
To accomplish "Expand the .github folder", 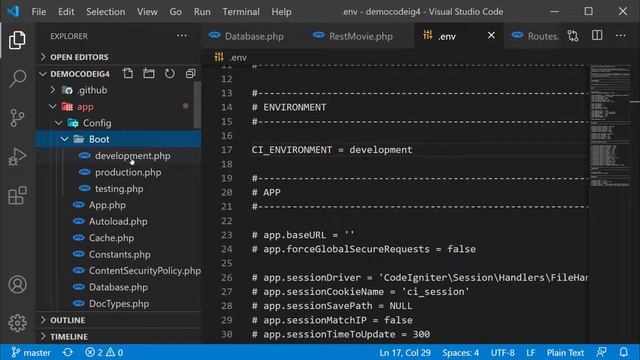I will coord(118,90).
